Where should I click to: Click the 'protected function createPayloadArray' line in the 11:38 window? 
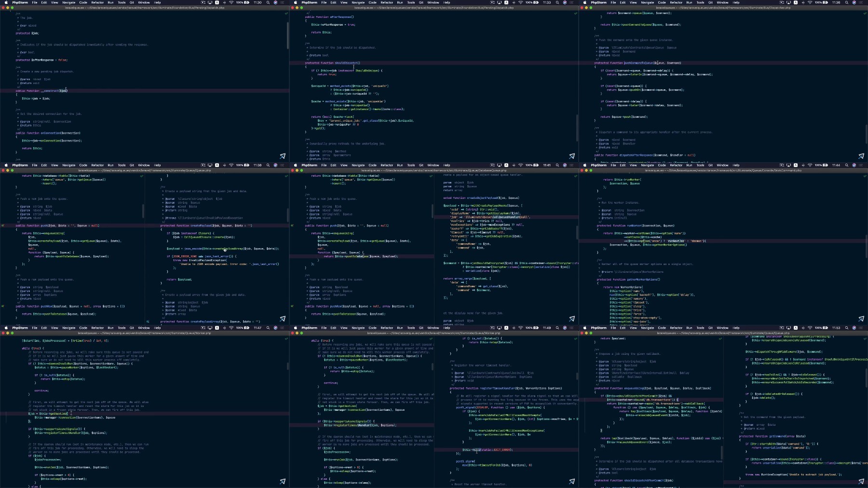click(x=210, y=321)
